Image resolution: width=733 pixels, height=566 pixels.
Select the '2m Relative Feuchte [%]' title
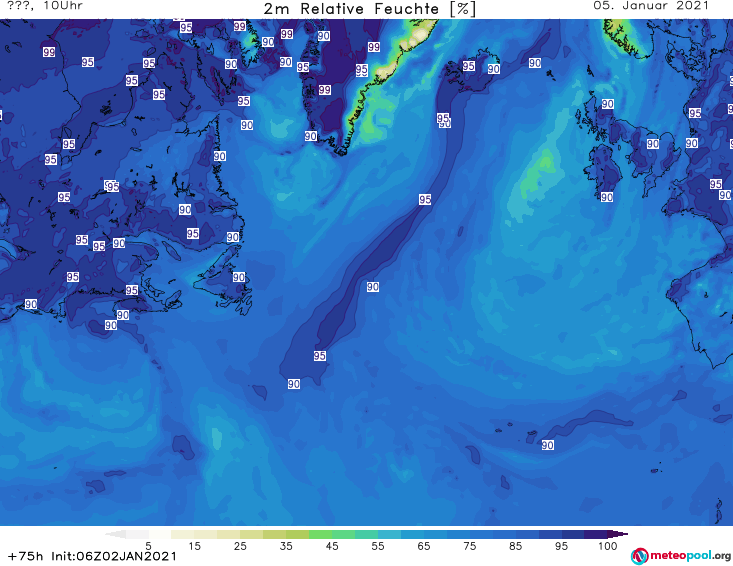(370, 9)
